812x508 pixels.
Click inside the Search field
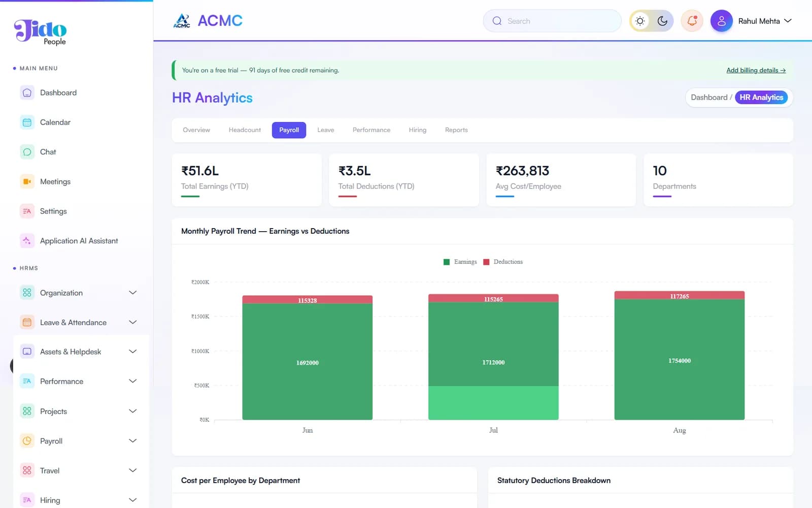(552, 21)
